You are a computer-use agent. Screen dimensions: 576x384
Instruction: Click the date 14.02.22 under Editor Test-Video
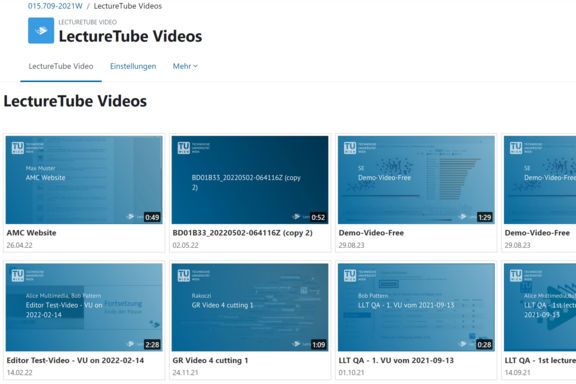point(19,373)
